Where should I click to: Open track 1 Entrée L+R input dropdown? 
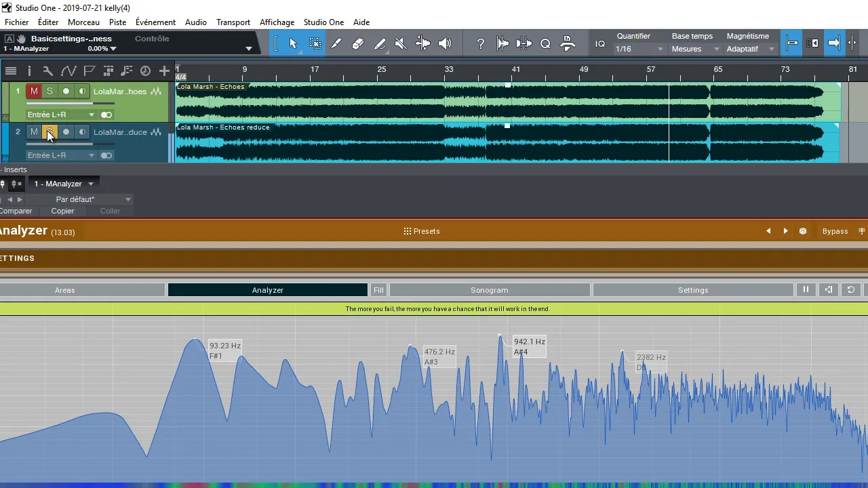(61, 115)
